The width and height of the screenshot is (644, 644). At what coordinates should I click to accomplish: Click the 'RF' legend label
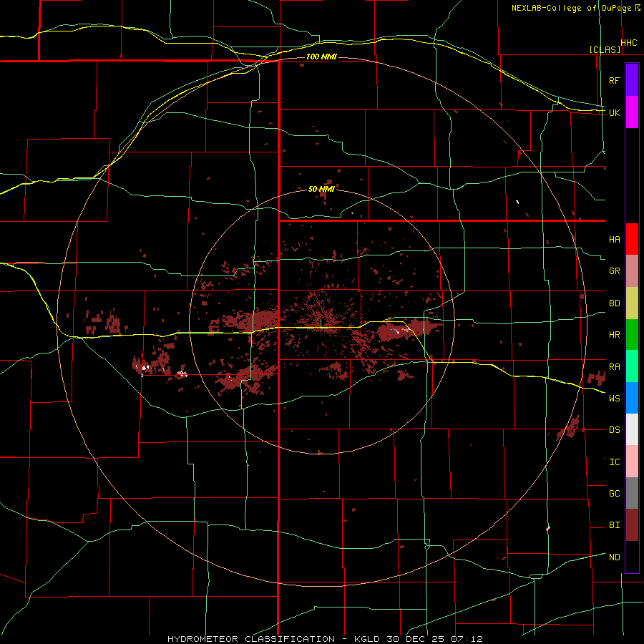614,80
